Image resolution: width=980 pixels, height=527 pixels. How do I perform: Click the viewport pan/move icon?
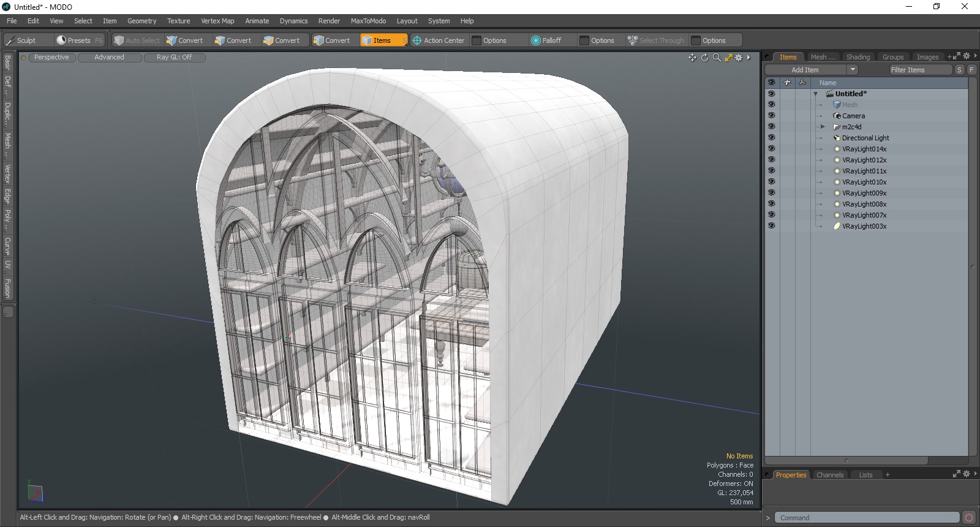692,58
